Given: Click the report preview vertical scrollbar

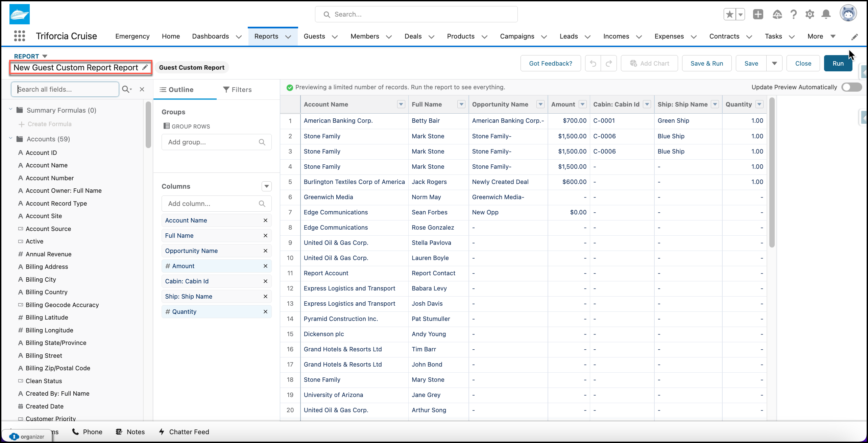Looking at the screenshot, I should coord(772,172).
